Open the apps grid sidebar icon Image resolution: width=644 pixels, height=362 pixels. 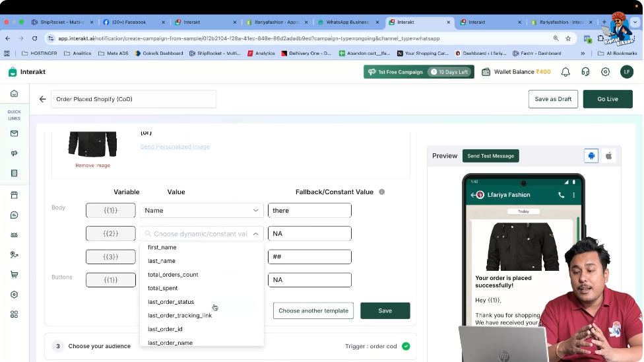pos(14,314)
